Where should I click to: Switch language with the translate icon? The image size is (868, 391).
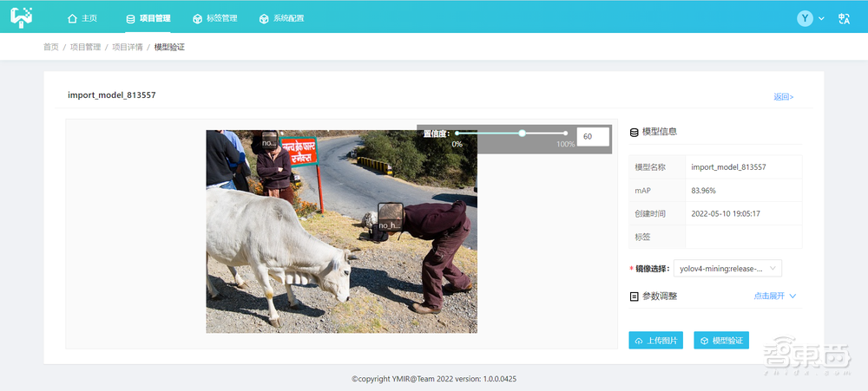pos(844,18)
